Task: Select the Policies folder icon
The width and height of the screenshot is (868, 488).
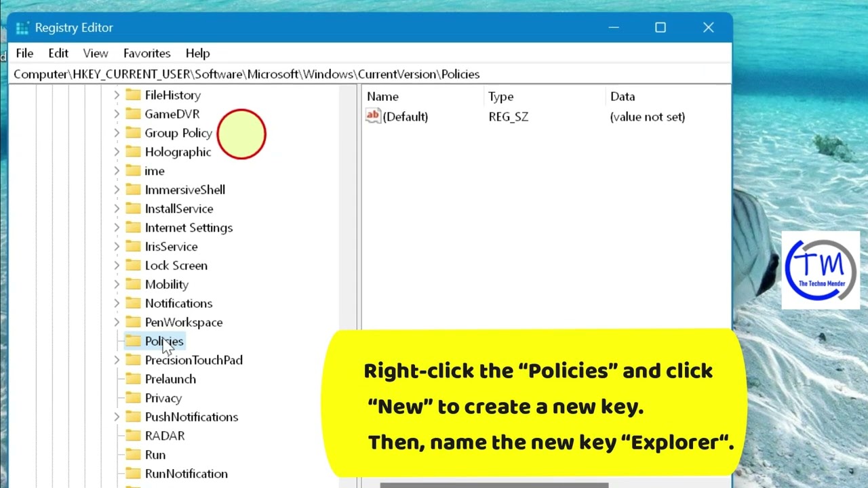Action: click(x=133, y=341)
